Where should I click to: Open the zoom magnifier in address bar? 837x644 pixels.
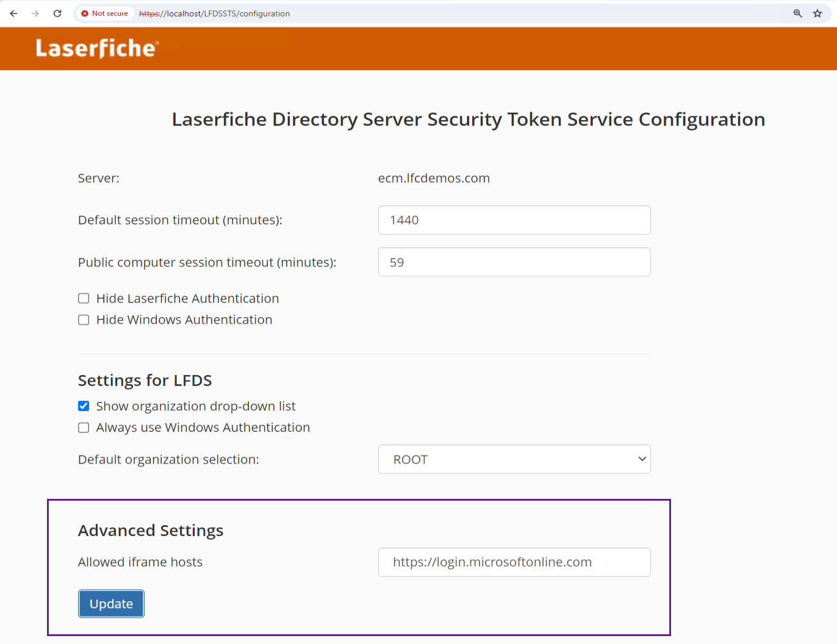797,13
